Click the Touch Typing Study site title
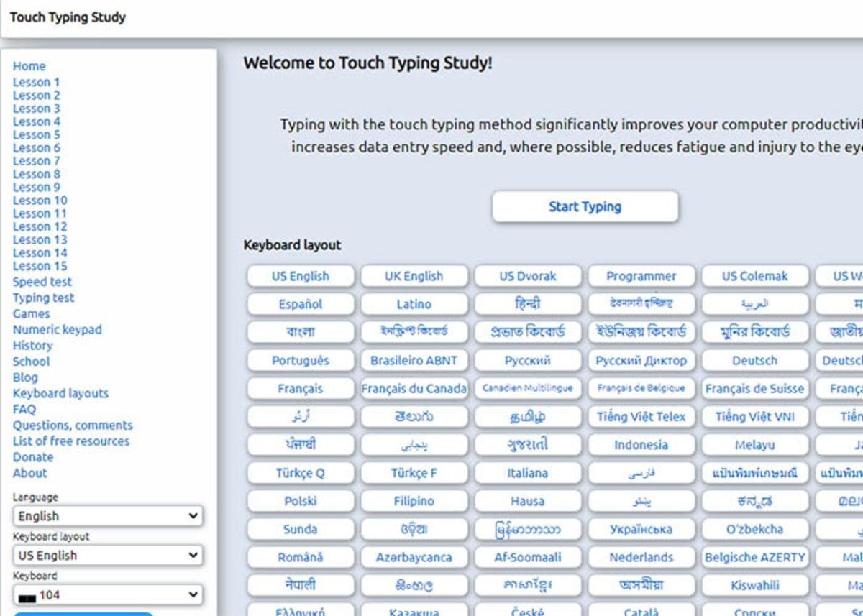 68,18
